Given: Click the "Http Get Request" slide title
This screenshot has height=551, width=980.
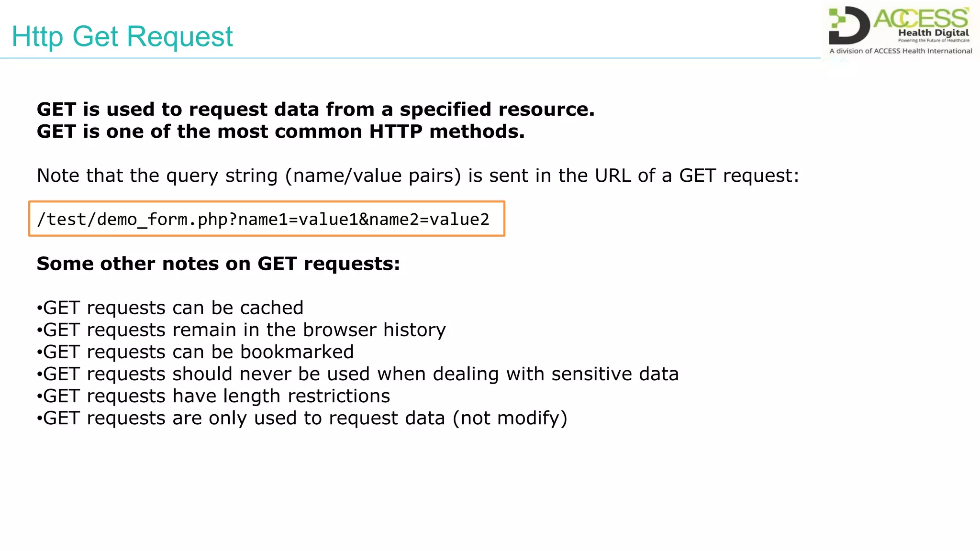Looking at the screenshot, I should [122, 36].
